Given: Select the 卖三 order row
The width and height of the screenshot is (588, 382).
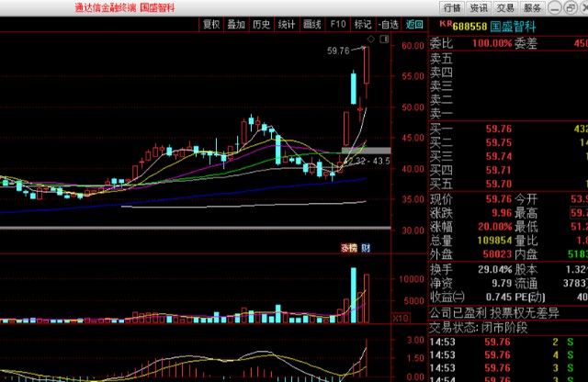Looking at the screenshot, I should click(x=508, y=85).
